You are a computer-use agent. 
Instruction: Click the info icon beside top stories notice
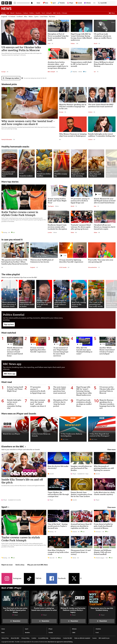pyautogui.click(x=22, y=78)
